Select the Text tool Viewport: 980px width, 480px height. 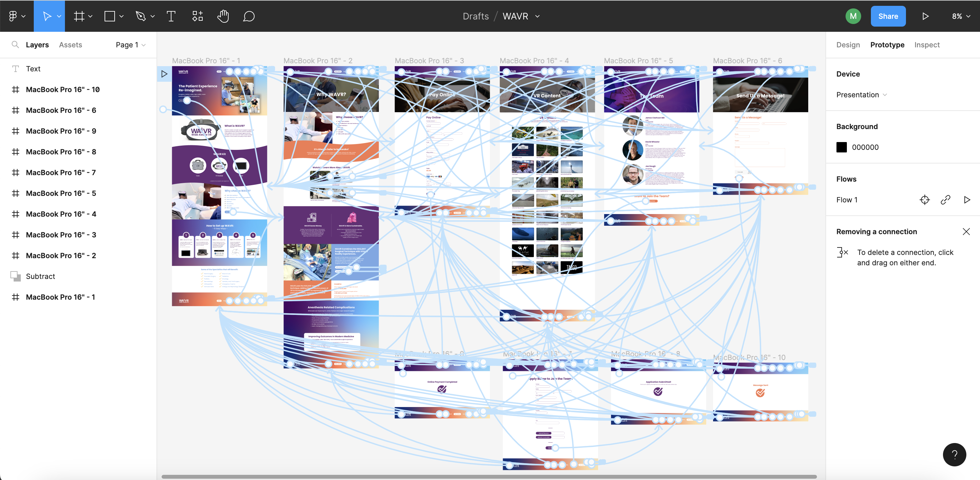pos(171,16)
